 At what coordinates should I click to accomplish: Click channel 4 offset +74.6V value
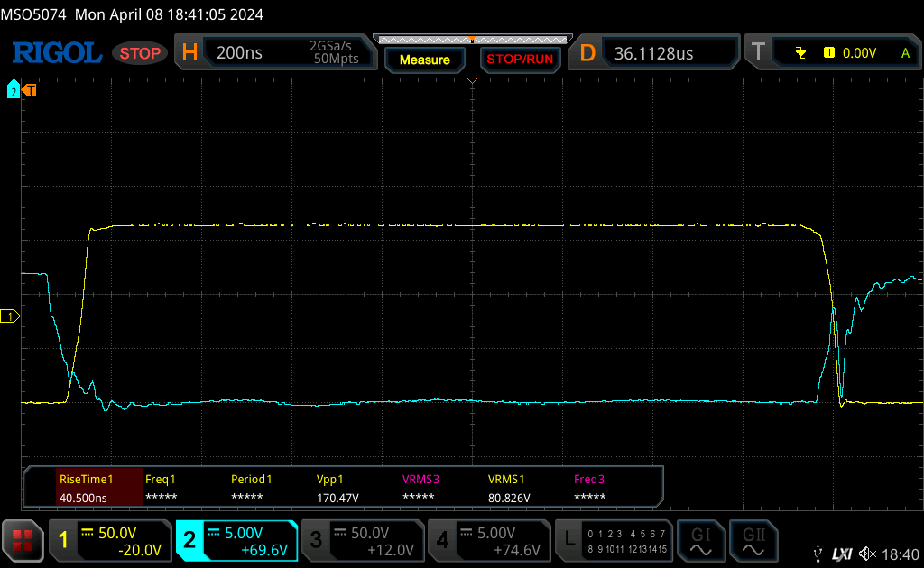[x=517, y=550]
